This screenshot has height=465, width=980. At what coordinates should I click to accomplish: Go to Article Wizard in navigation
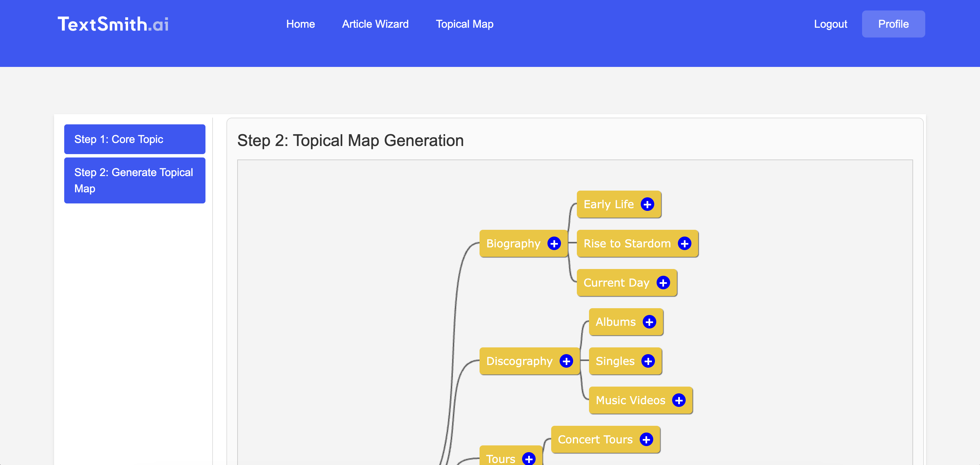point(375,24)
